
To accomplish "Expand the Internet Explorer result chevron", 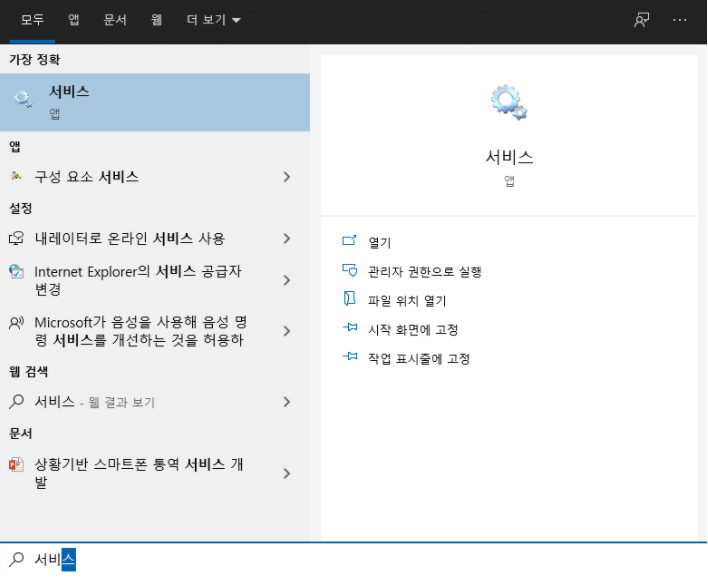I will (287, 280).
